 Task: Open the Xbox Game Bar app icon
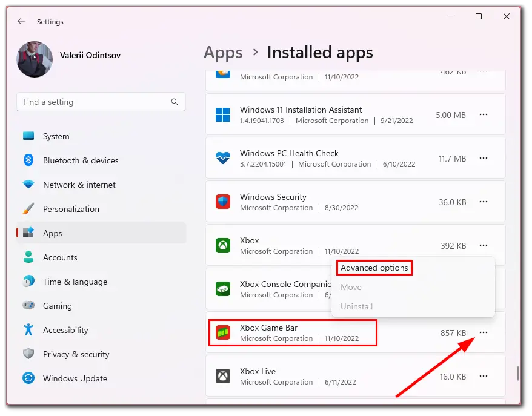tap(223, 332)
